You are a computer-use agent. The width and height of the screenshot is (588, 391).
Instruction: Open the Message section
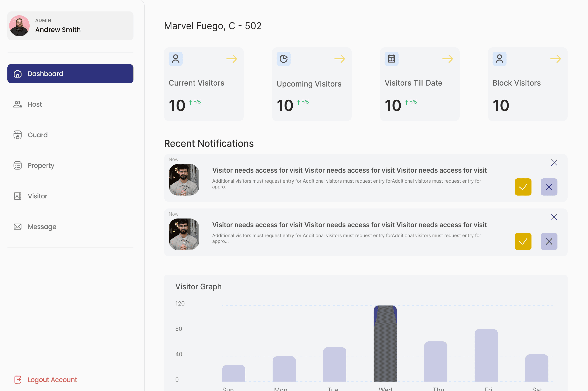click(42, 227)
